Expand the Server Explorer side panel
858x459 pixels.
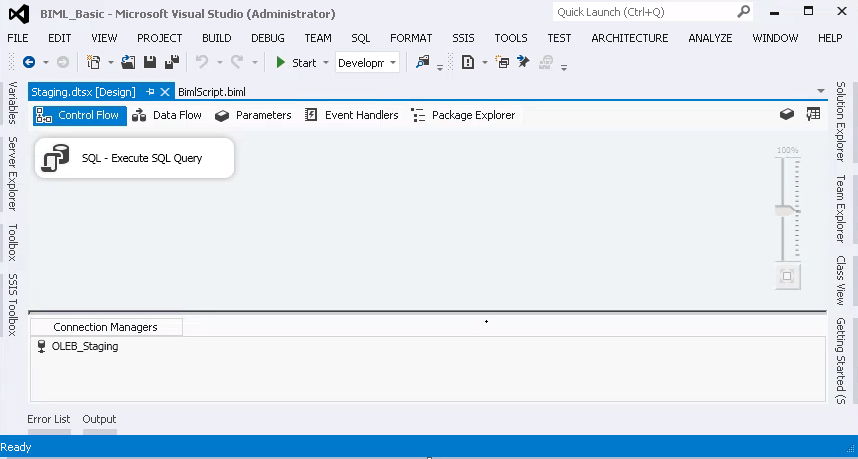coord(13,173)
